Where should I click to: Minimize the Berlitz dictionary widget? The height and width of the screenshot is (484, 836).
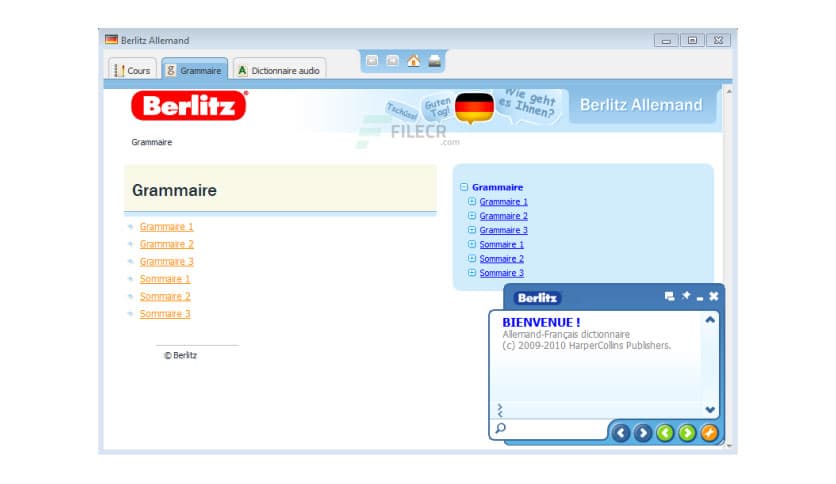[x=700, y=298]
